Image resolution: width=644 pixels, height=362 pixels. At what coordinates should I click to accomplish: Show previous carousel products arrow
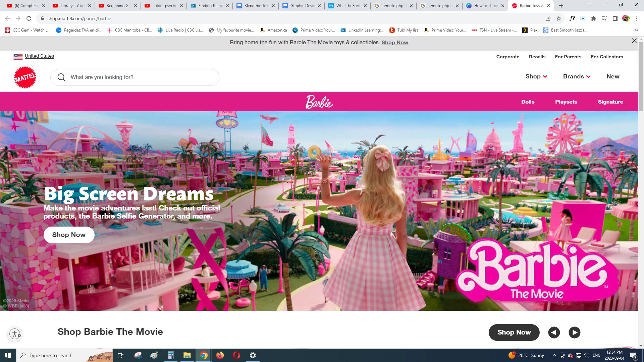(x=554, y=333)
